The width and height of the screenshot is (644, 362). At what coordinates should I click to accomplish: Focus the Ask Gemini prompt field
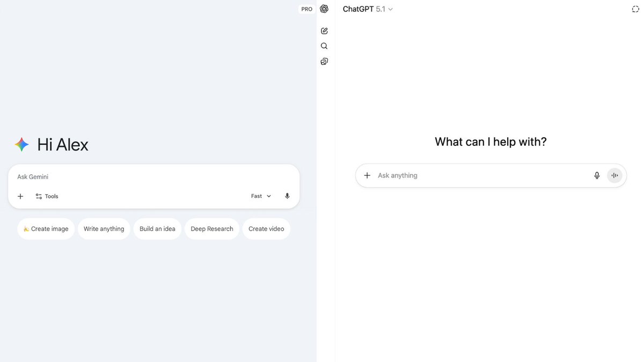(153, 177)
